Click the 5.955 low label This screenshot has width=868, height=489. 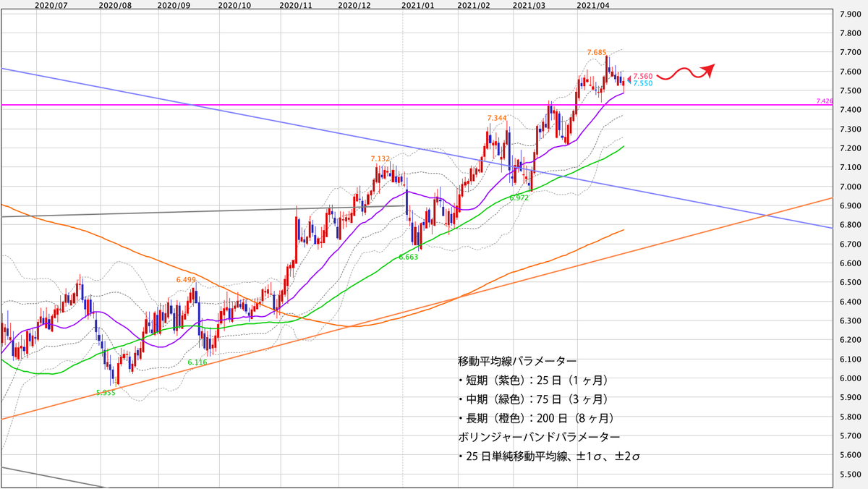(106, 394)
